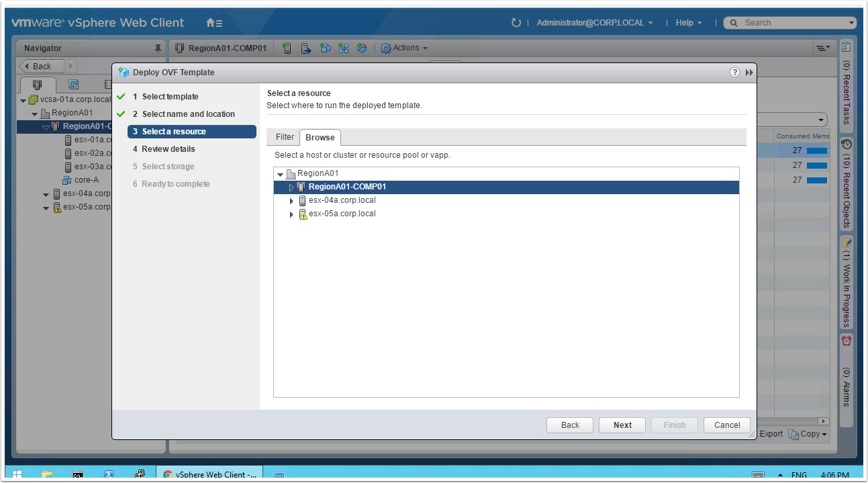Open the vSphere home menu icon

[x=214, y=23]
